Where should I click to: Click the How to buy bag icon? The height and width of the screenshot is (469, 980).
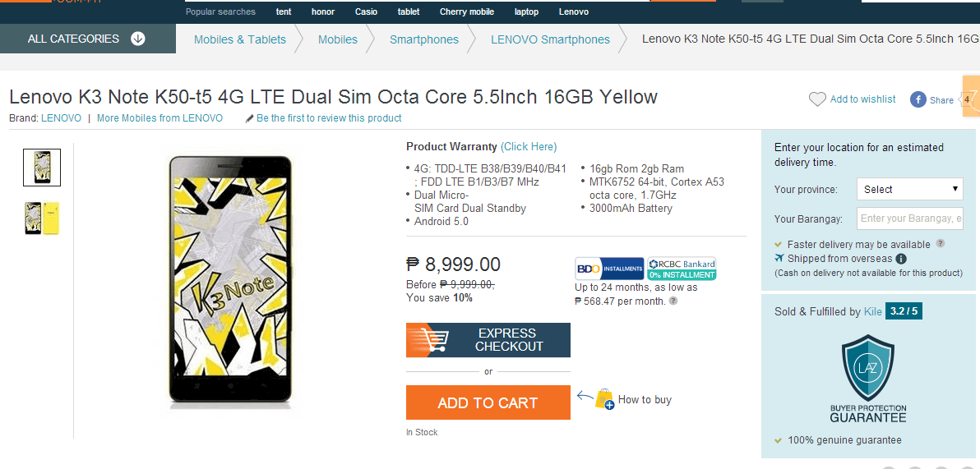click(604, 399)
